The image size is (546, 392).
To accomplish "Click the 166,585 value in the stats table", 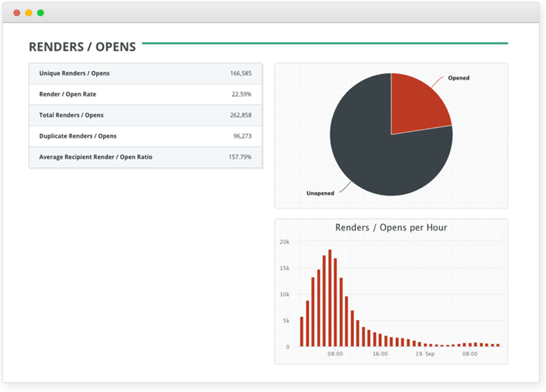I will tap(242, 73).
